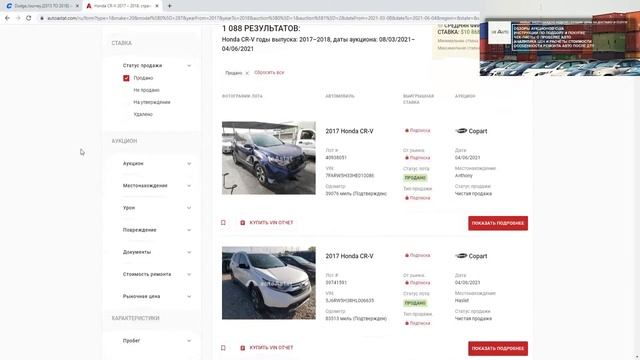
Task: Click От рынка Подписка lock, white CR-V
Action: click(x=417, y=282)
